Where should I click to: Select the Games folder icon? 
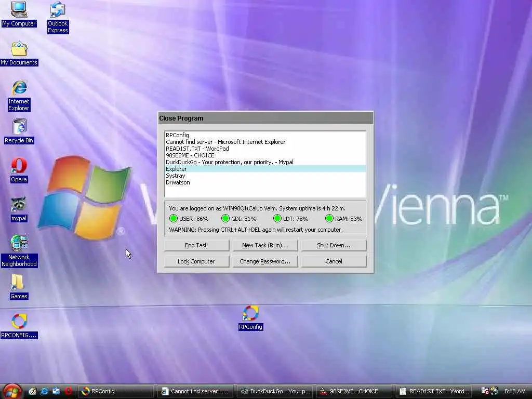pos(19,287)
